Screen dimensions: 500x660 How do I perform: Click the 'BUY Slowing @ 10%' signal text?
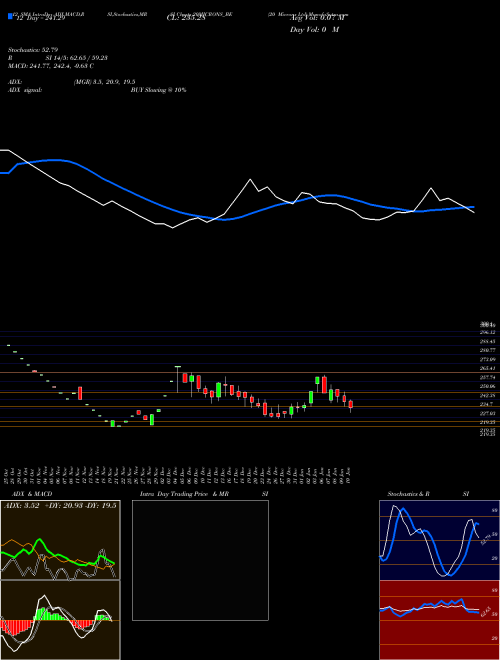(159, 90)
